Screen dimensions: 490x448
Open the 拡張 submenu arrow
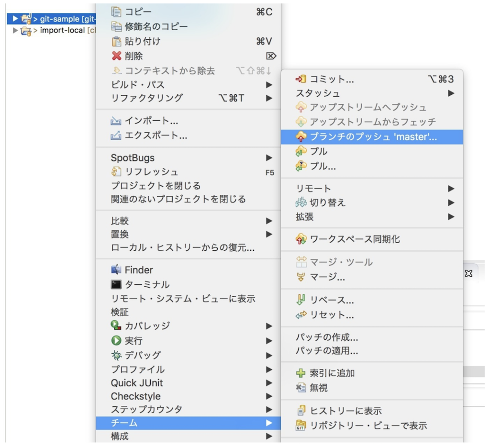click(451, 217)
